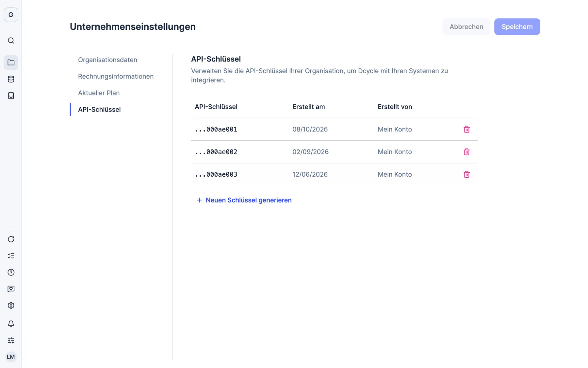The height and width of the screenshot is (368, 588).
Task: Delete API key ending in 000ae001
Action: click(x=466, y=129)
